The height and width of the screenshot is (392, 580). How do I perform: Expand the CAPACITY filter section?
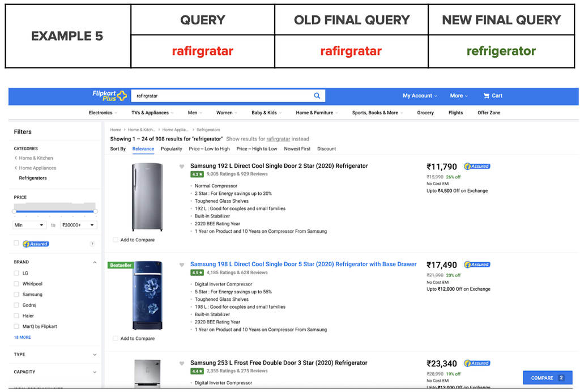(56, 372)
